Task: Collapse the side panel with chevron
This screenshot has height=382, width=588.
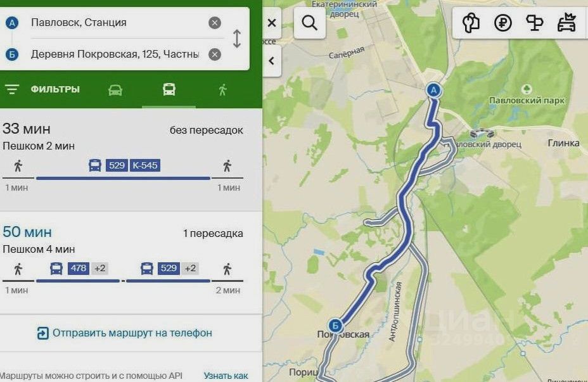Action: [x=272, y=61]
